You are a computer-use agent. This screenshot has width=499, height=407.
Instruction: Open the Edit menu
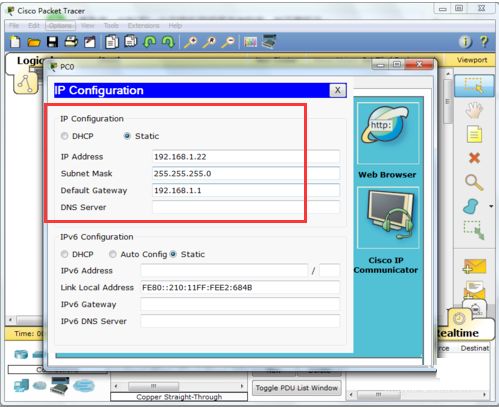[x=34, y=26]
